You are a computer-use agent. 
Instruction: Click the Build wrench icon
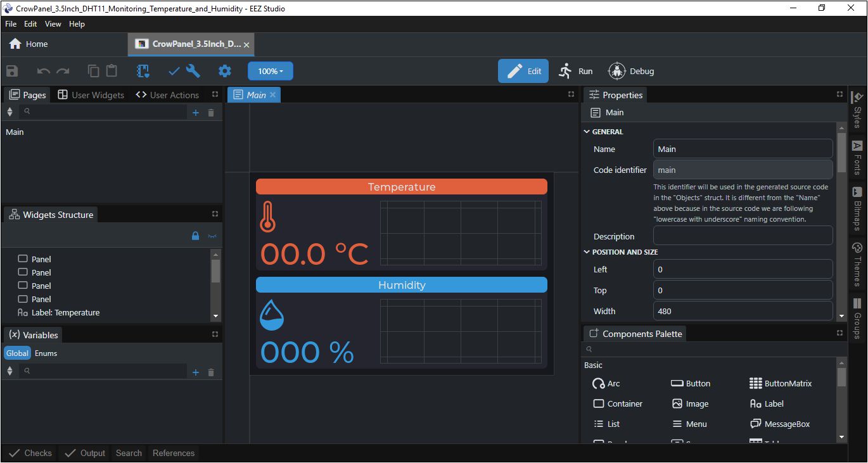[193, 71]
